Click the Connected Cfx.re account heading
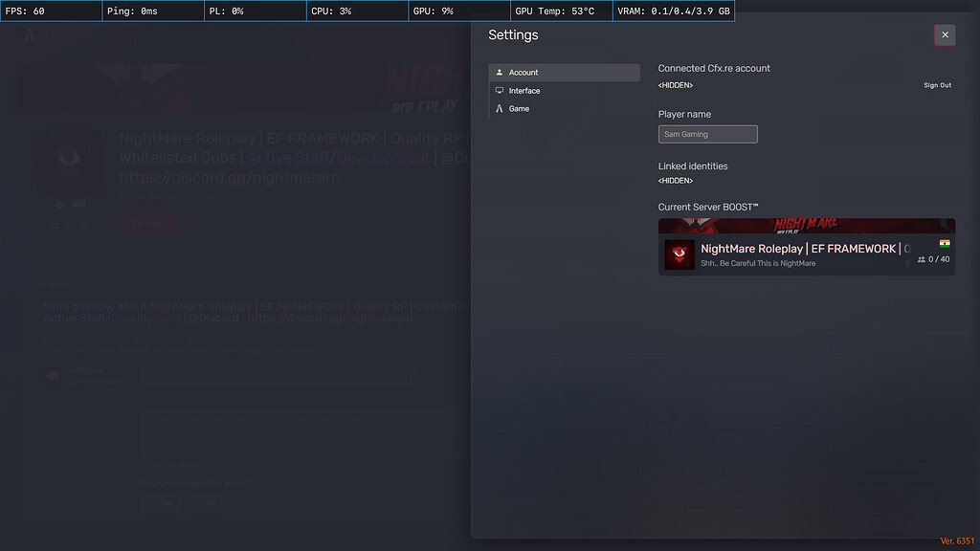This screenshot has height=551, width=980. click(x=714, y=69)
